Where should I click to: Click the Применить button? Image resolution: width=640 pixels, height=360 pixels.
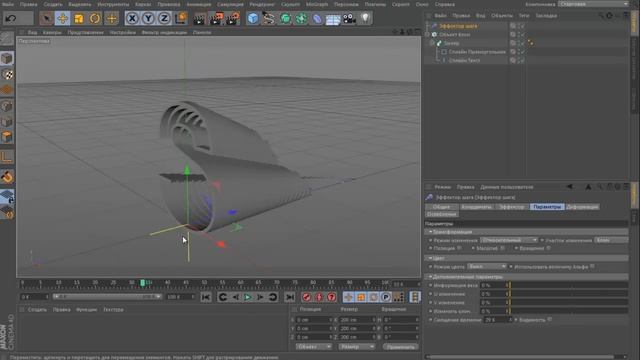pyautogui.click(x=400, y=347)
